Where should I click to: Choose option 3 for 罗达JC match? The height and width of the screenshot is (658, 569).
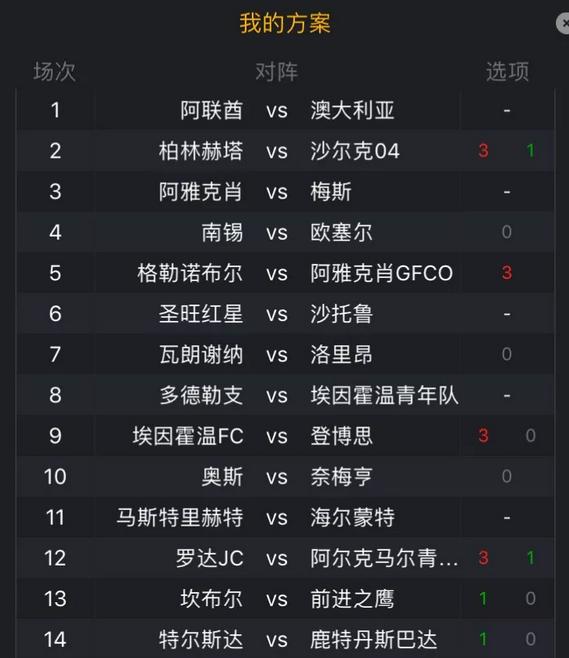[483, 558]
